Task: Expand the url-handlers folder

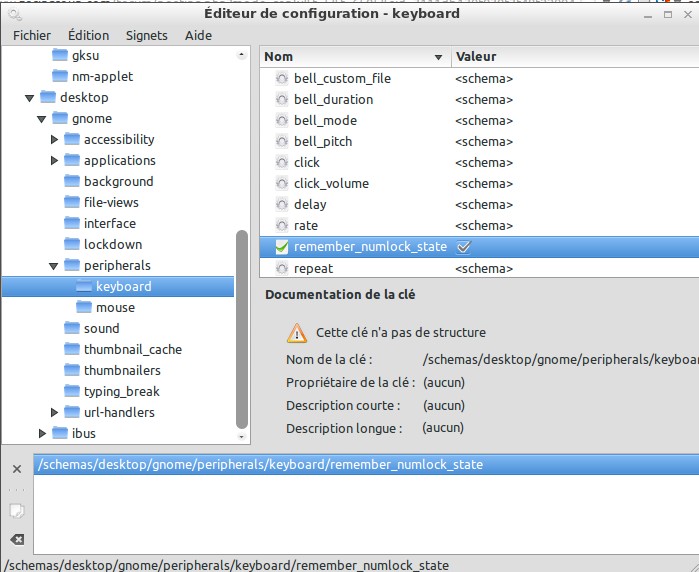Action: point(54,412)
